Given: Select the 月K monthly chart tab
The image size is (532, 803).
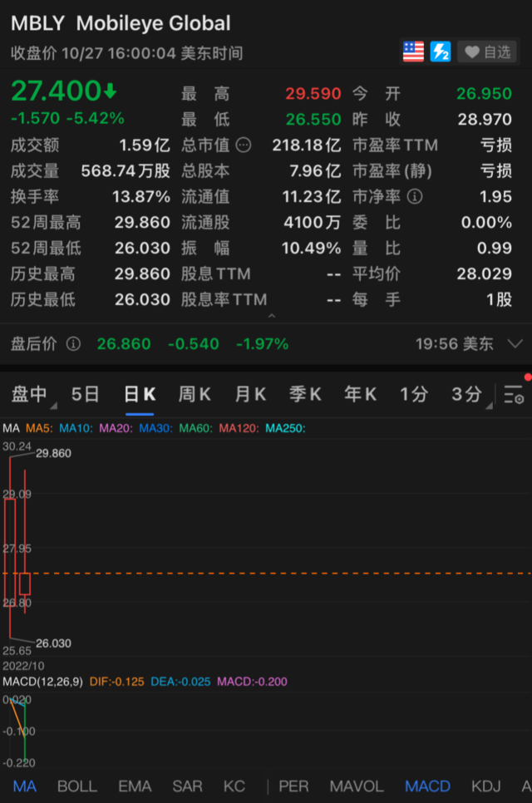Looking at the screenshot, I should (x=250, y=394).
